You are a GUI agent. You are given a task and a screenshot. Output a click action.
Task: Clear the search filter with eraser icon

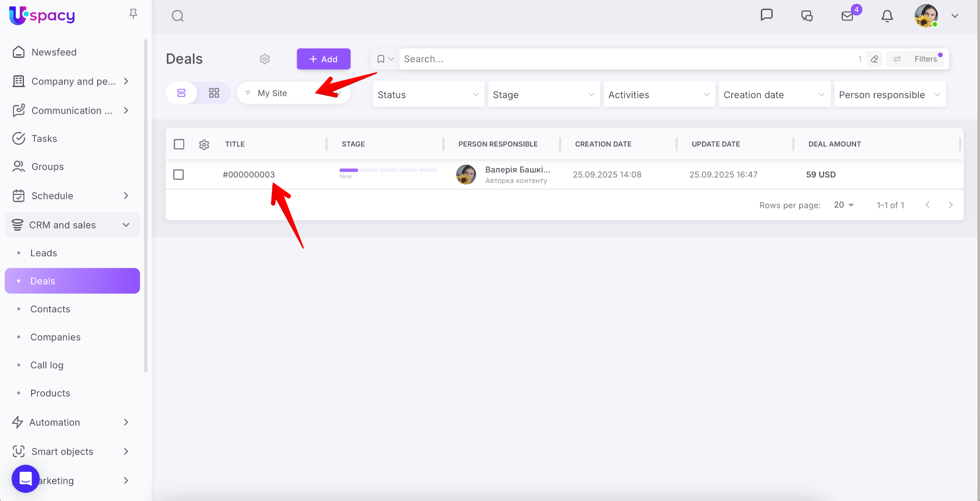[874, 59]
